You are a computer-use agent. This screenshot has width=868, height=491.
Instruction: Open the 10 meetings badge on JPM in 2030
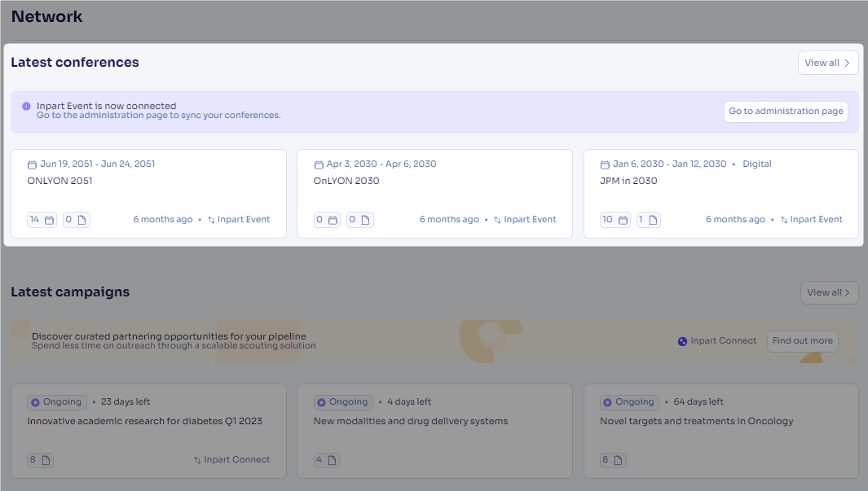615,220
